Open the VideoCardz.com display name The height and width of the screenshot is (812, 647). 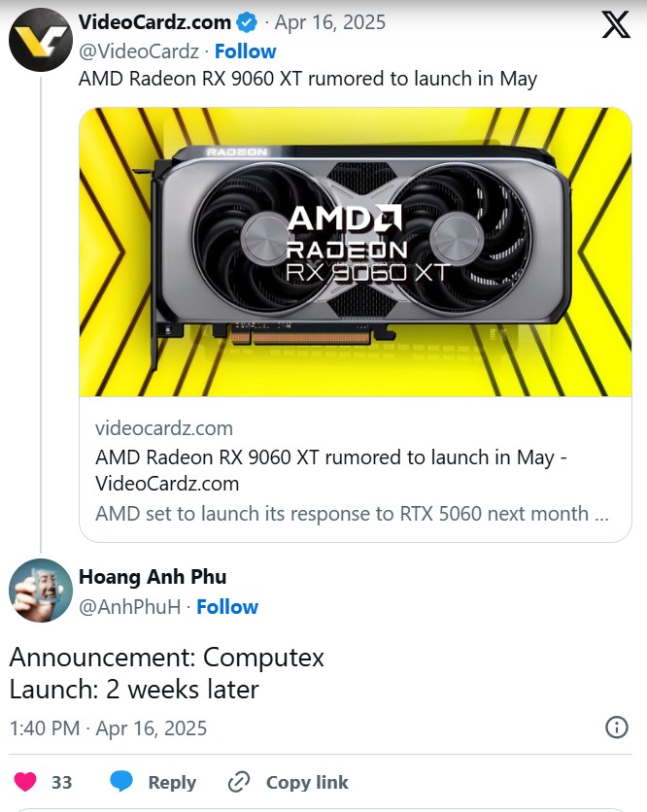click(154, 22)
